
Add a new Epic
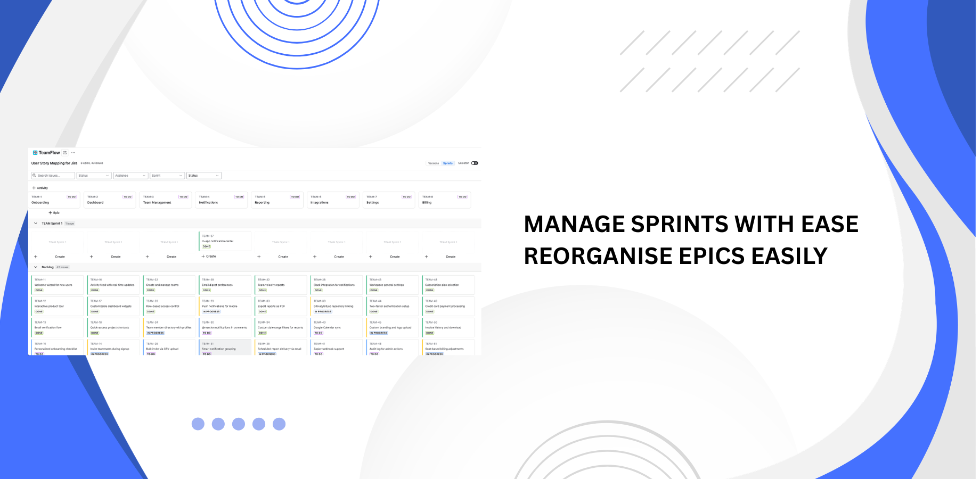pyautogui.click(x=54, y=213)
